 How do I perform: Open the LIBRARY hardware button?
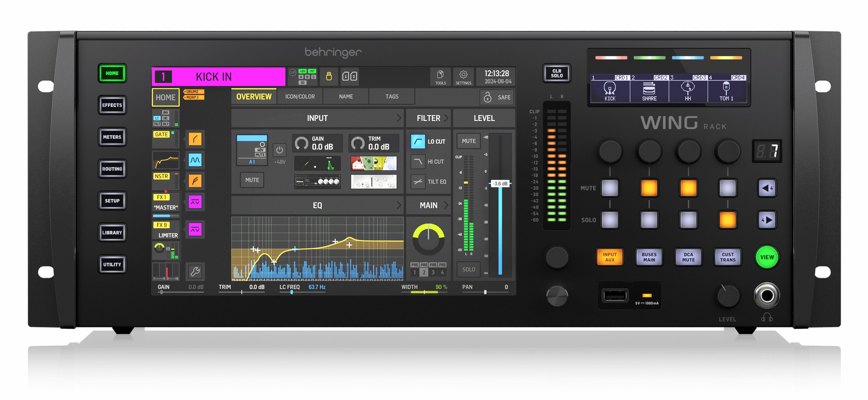[x=112, y=233]
